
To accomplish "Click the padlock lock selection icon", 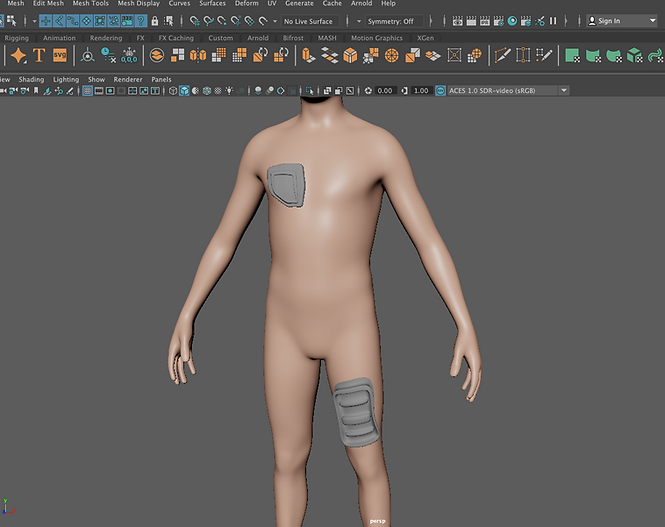I will [x=155, y=21].
